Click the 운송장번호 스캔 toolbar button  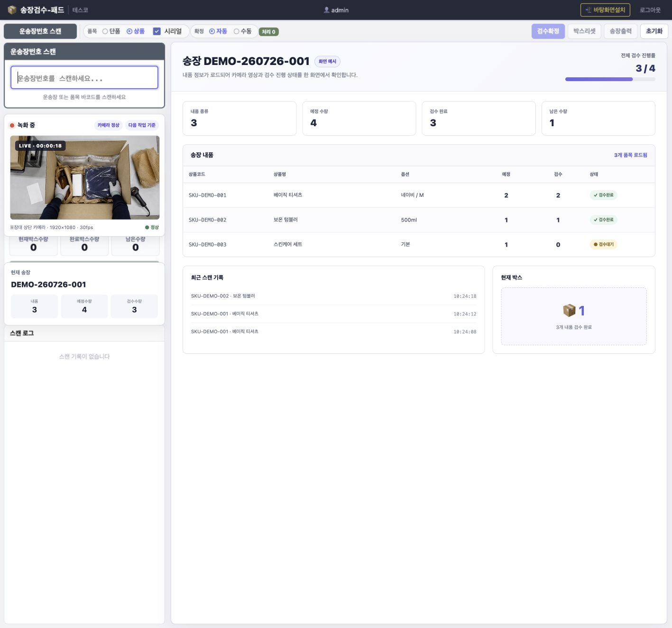(x=40, y=31)
